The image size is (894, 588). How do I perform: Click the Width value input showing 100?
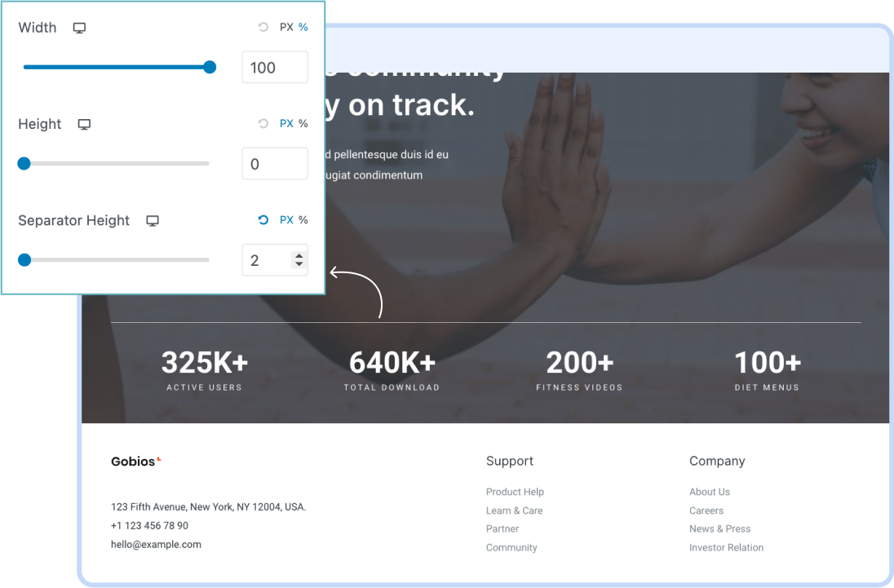click(x=275, y=67)
